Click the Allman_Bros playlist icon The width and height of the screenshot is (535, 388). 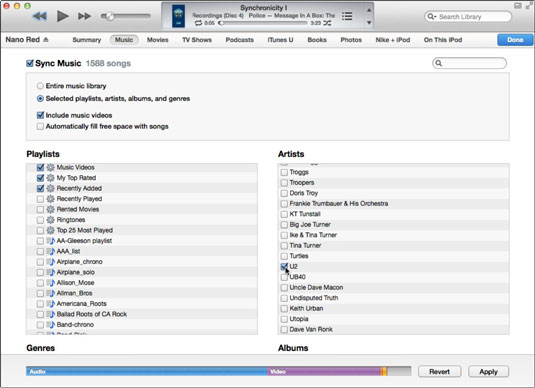(x=50, y=293)
